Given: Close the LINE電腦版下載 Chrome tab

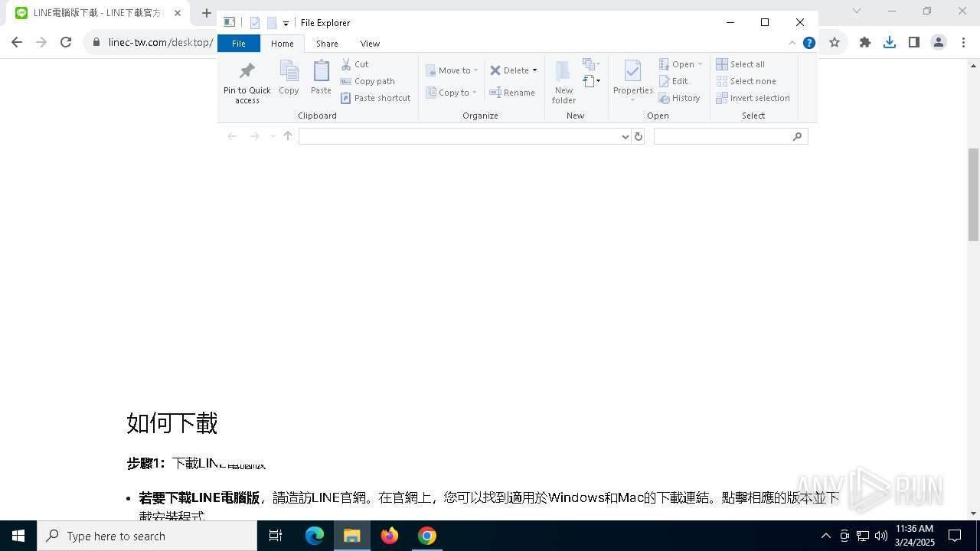Looking at the screenshot, I should pyautogui.click(x=178, y=13).
